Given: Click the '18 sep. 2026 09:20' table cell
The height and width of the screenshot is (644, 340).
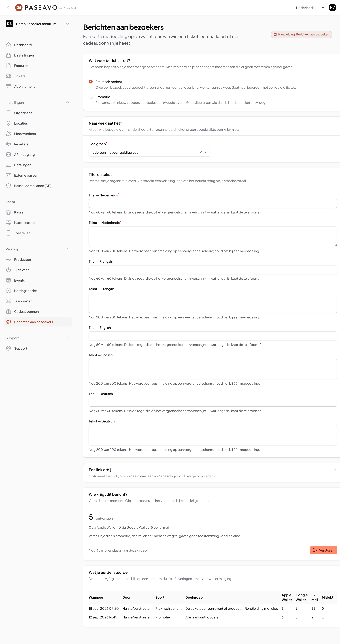Looking at the screenshot, I should [104, 609].
